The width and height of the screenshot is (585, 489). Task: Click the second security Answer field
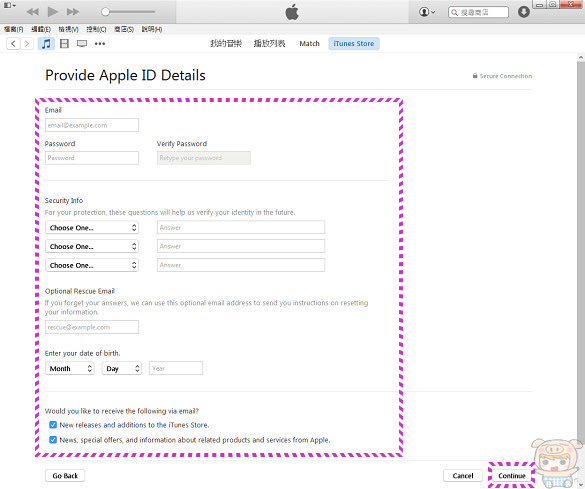point(241,246)
